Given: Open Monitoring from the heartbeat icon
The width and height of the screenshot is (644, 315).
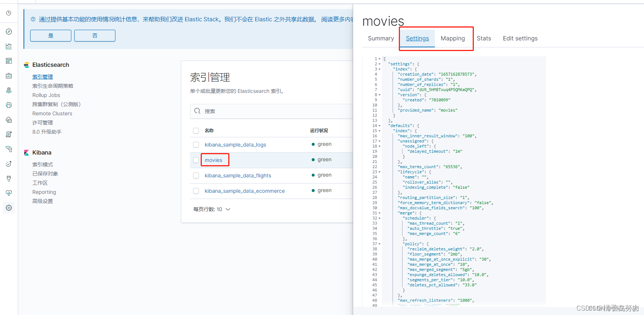Looking at the screenshot, I should pyautogui.click(x=9, y=193).
